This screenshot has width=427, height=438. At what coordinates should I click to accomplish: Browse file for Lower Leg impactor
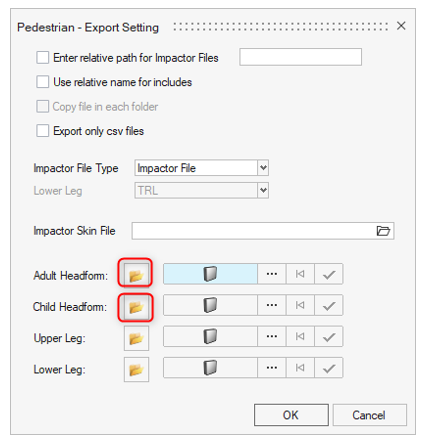[136, 369]
